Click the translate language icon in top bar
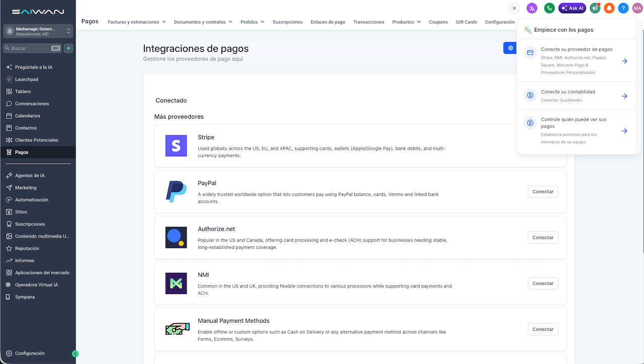This screenshot has height=364, width=644. [532, 8]
